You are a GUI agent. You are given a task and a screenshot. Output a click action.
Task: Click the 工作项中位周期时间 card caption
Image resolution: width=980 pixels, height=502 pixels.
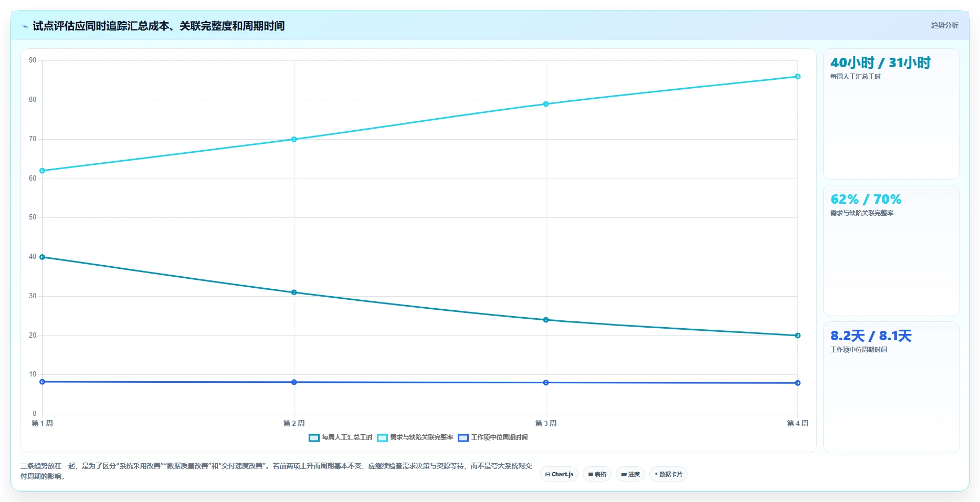(x=859, y=350)
